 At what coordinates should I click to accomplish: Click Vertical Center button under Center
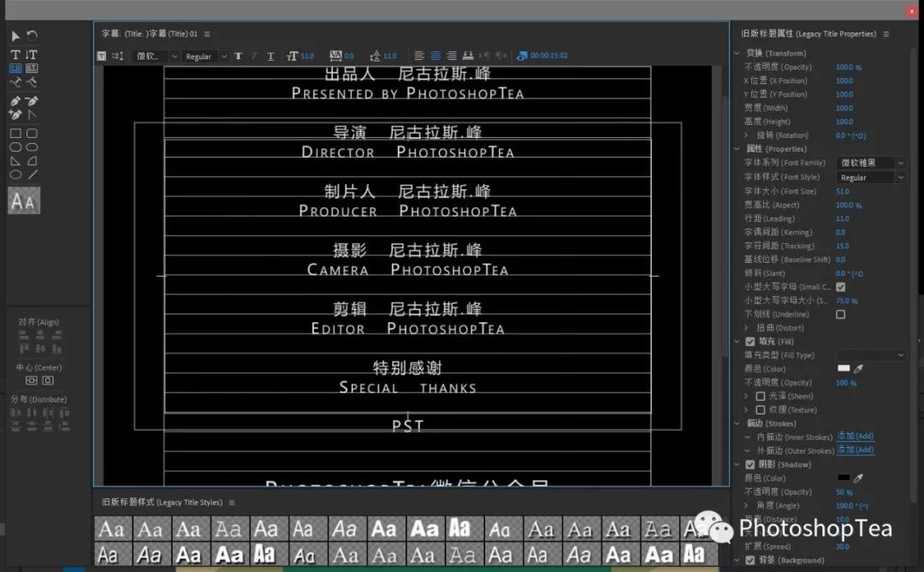pos(32,380)
